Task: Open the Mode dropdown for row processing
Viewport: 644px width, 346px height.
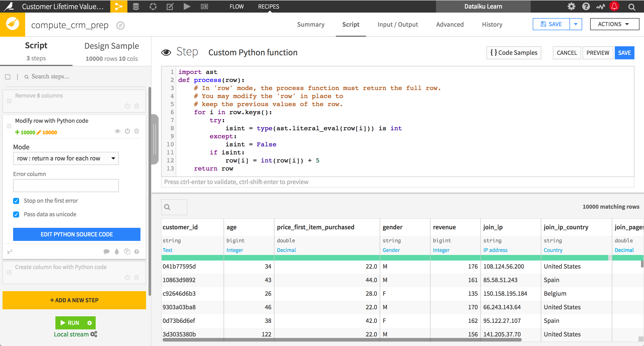Action: pyautogui.click(x=66, y=158)
